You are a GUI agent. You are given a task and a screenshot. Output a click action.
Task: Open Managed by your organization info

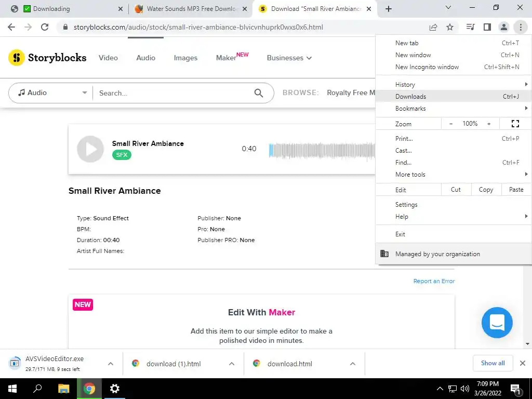(453, 254)
